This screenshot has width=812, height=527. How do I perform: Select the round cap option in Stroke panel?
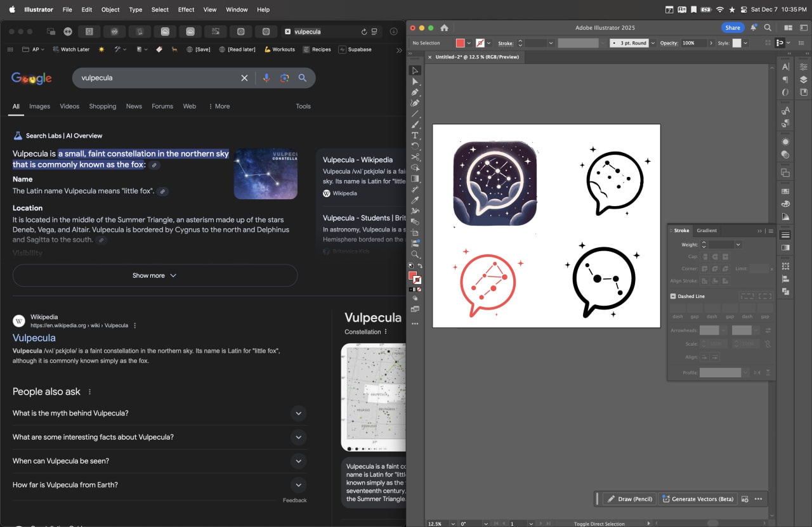tap(715, 257)
